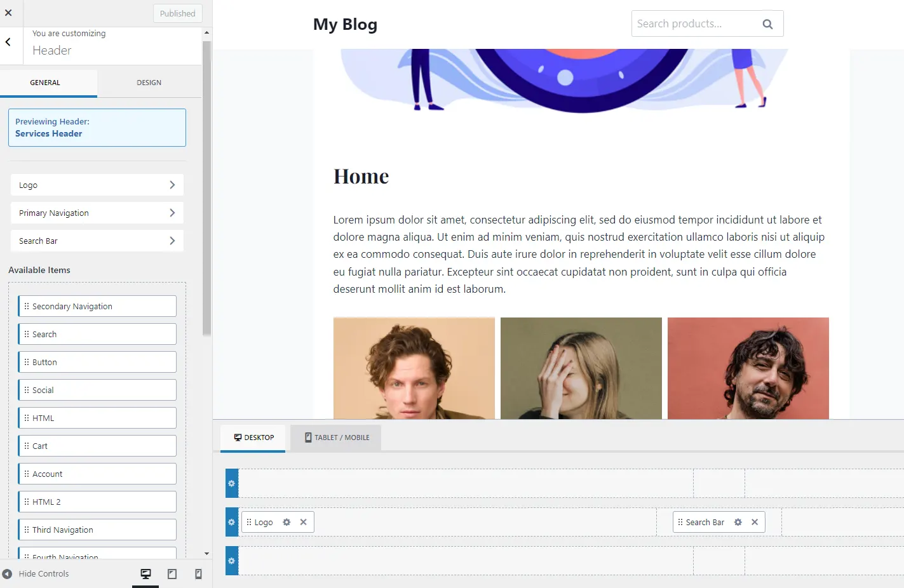Select the Secondary Navigation available item
The height and width of the screenshot is (588, 904).
(97, 305)
